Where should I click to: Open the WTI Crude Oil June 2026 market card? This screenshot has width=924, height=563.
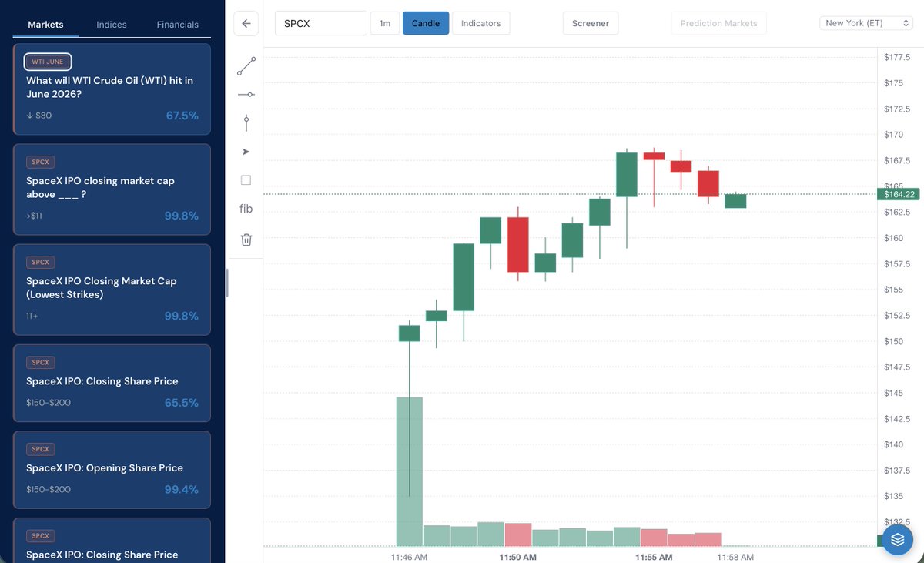point(112,89)
